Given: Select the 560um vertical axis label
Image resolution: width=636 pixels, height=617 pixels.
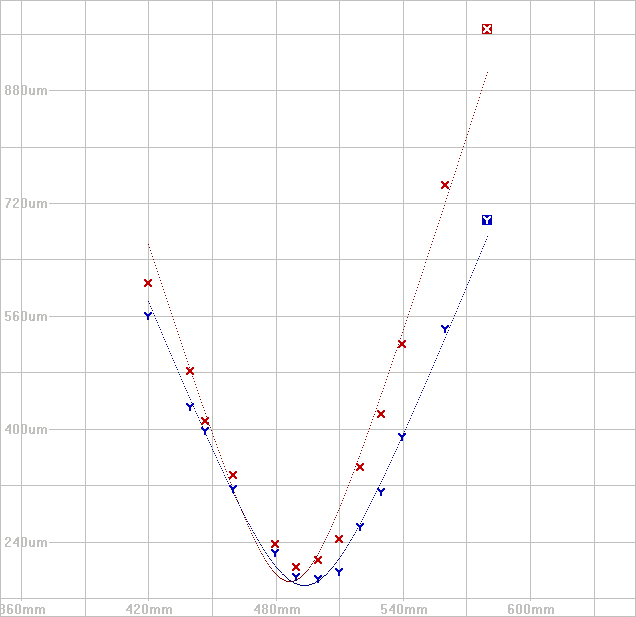Looking at the screenshot, I should 26,316.
